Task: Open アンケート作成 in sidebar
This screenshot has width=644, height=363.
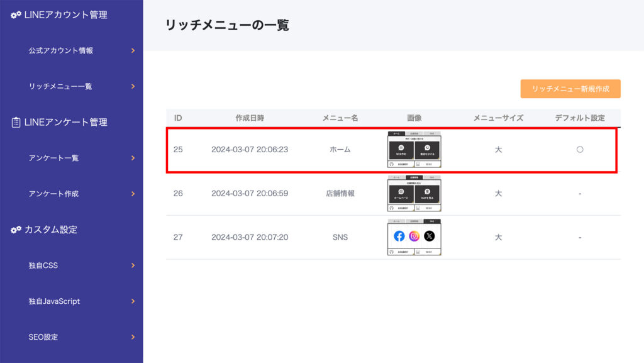Action: (x=53, y=194)
